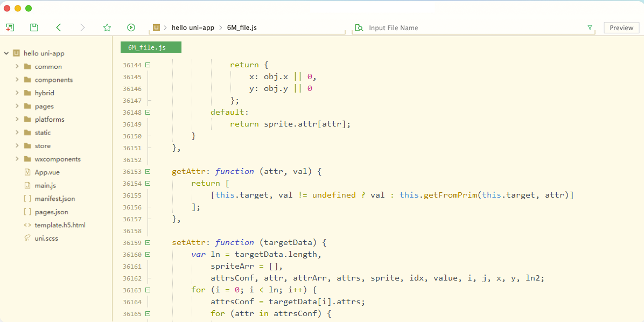
Task: Fold code block at line 36144
Action: (148, 65)
